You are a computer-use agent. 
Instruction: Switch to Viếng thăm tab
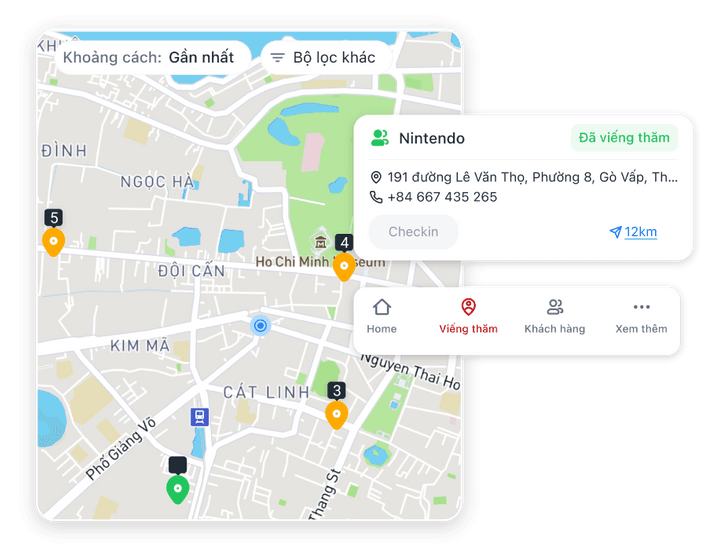[468, 316]
